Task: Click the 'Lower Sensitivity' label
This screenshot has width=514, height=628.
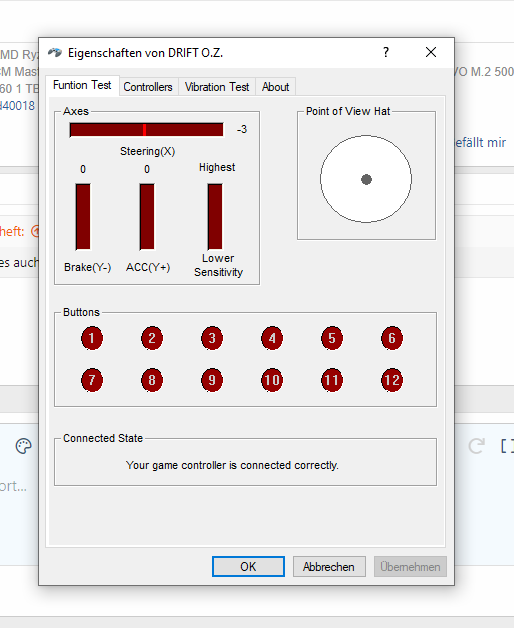Action: pos(218,265)
